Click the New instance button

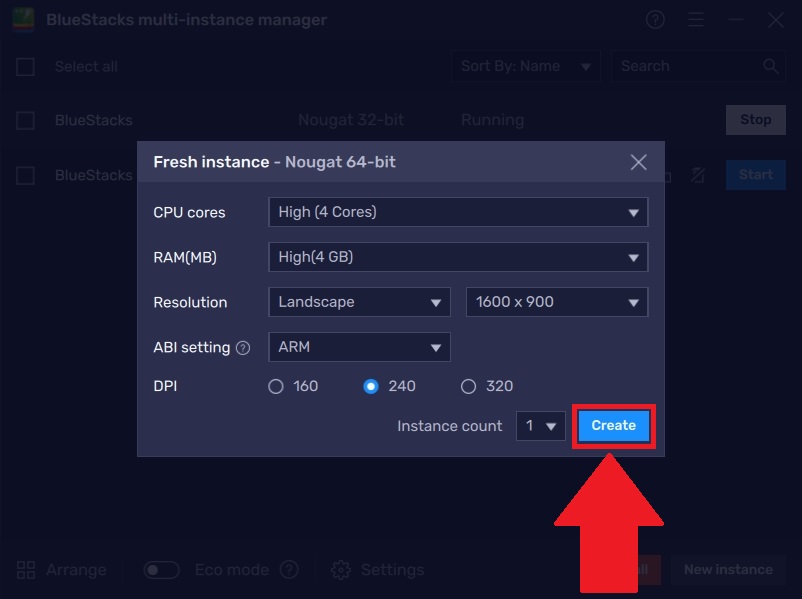(728, 570)
